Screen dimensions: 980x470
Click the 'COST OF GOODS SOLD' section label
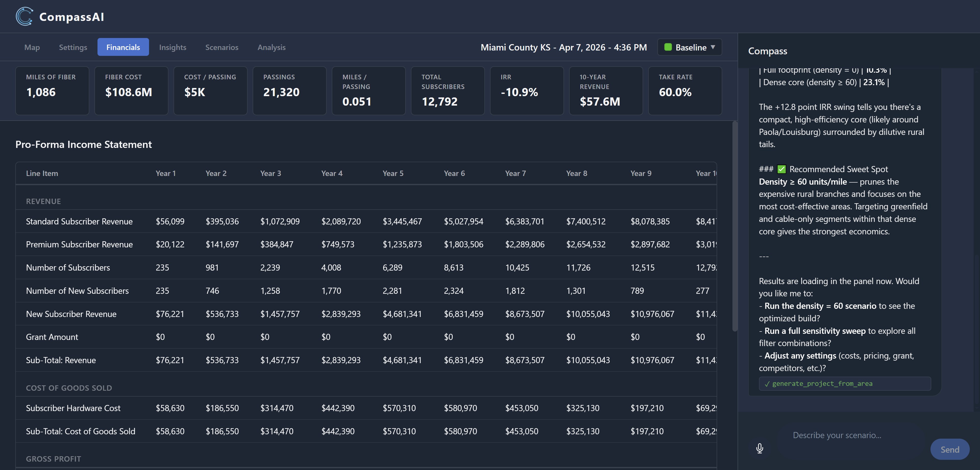pyautogui.click(x=69, y=388)
